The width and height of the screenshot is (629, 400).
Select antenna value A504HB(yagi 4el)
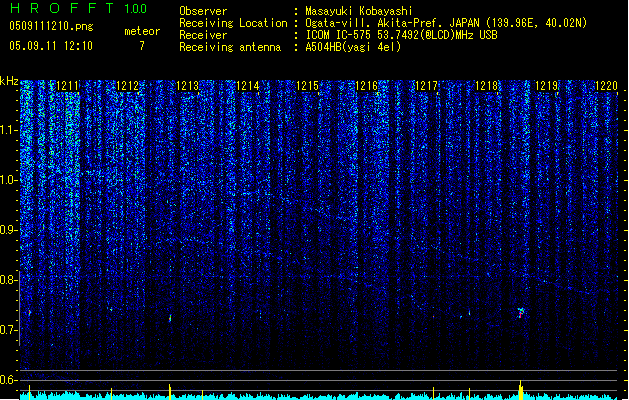[x=353, y=47]
